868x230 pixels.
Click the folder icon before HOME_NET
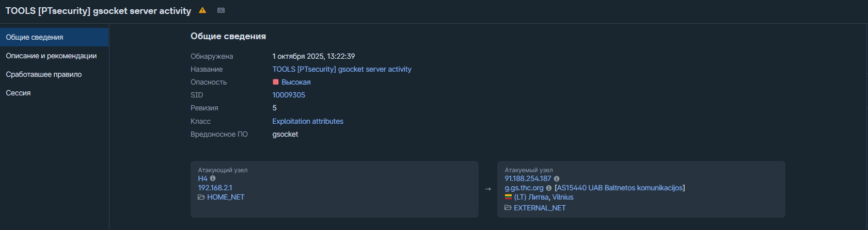(x=201, y=198)
